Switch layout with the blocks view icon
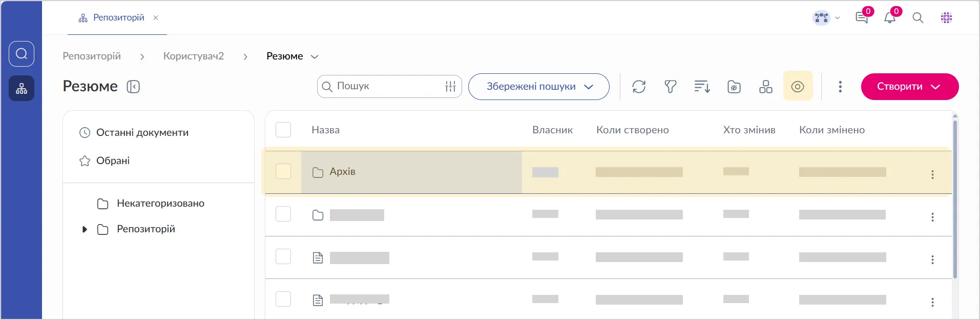The image size is (980, 320). (766, 87)
